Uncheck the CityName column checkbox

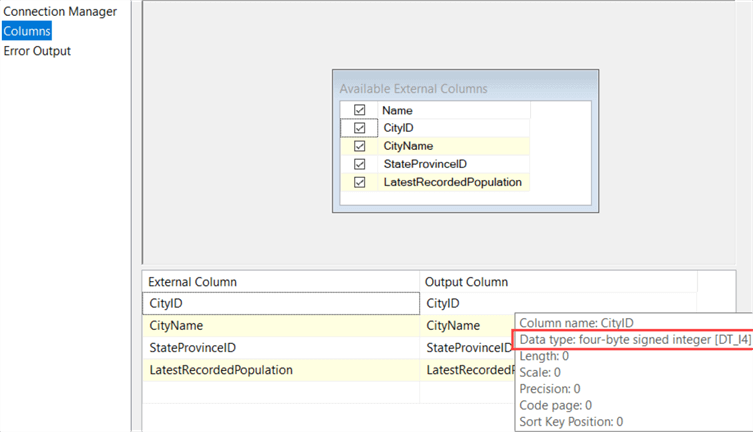tap(359, 146)
